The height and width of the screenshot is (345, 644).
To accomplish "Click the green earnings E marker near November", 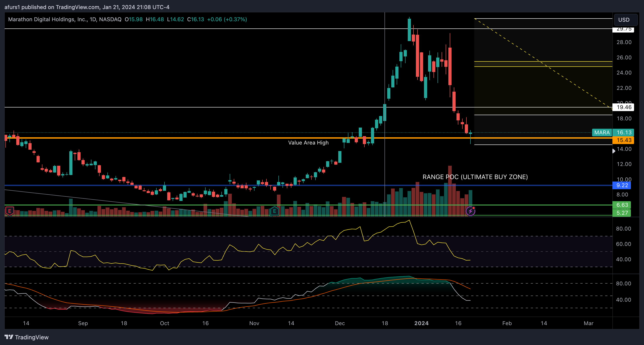I will point(274,211).
